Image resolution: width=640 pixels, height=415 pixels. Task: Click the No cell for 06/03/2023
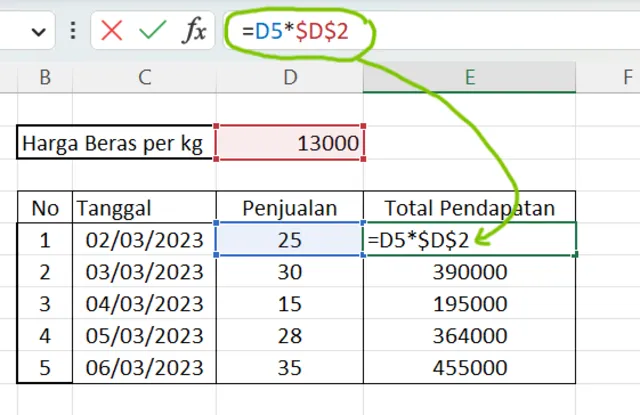45,367
